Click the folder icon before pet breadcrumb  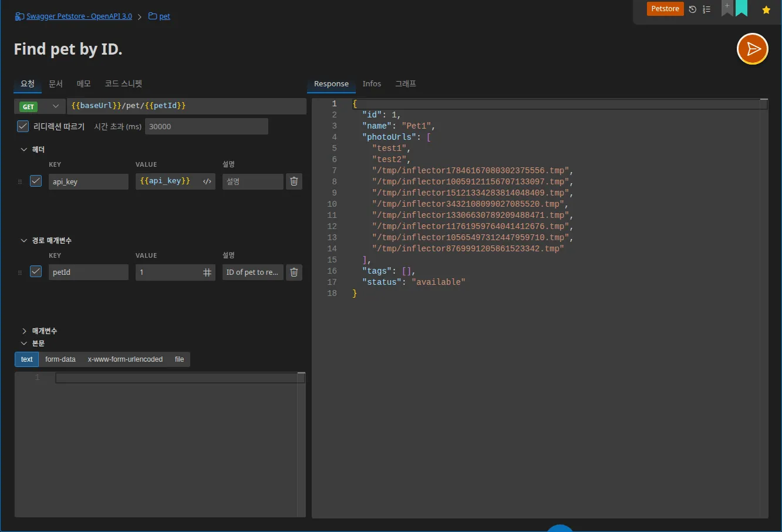click(153, 16)
